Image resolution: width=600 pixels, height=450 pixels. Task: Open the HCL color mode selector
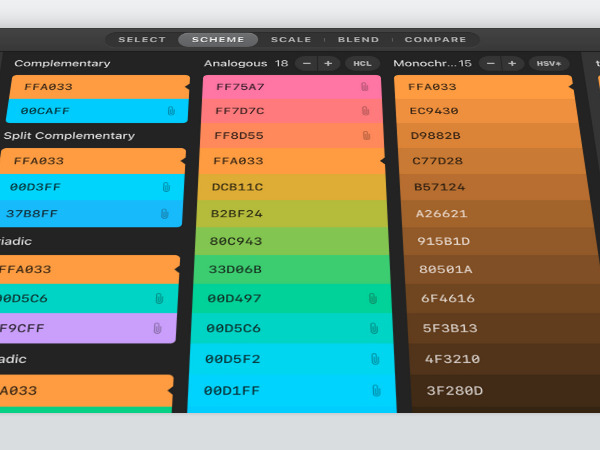click(x=360, y=63)
